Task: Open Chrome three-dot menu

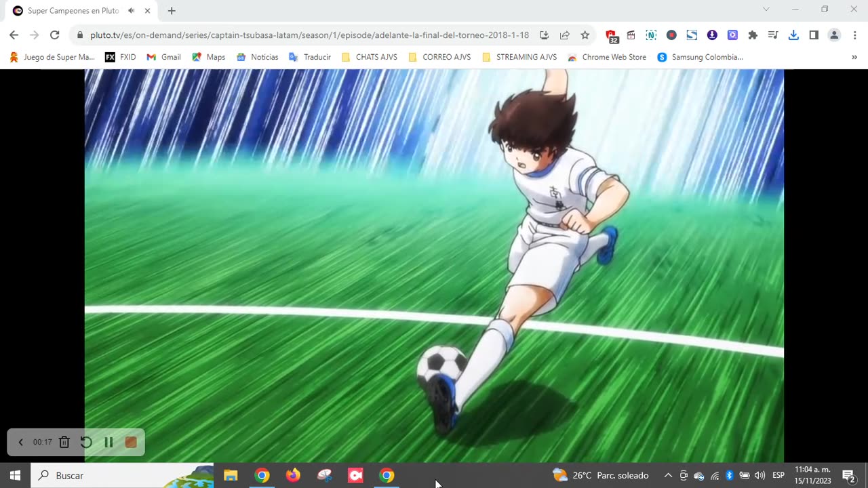Action: point(854,35)
